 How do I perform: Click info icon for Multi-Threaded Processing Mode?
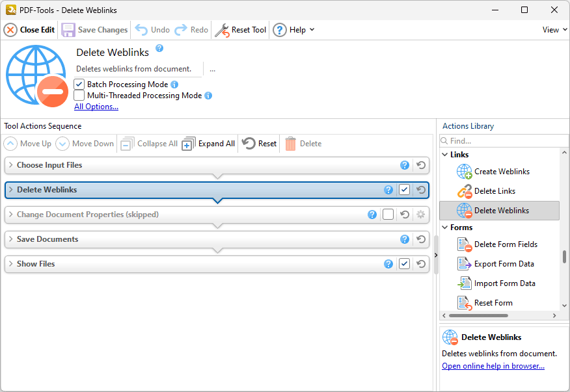coord(208,96)
